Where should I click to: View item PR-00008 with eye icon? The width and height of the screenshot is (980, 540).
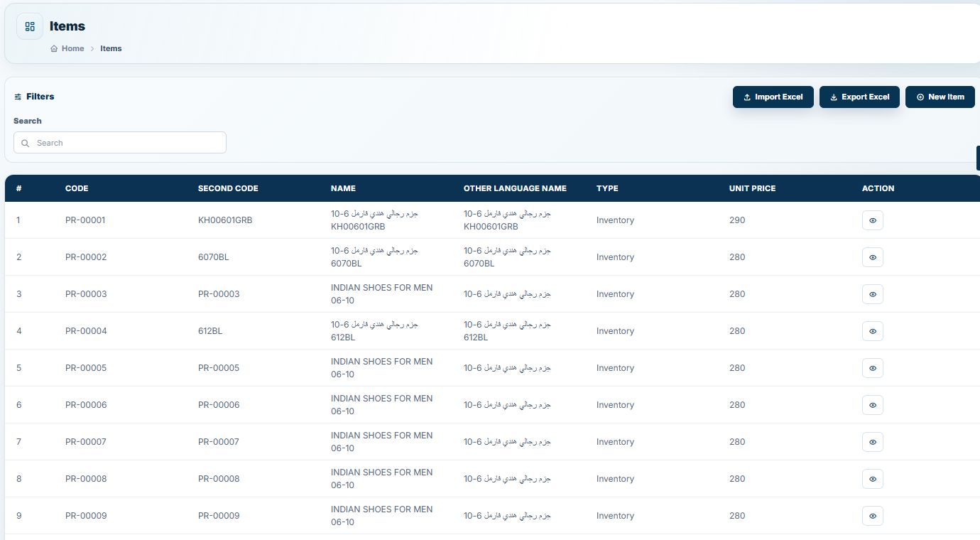(873, 479)
